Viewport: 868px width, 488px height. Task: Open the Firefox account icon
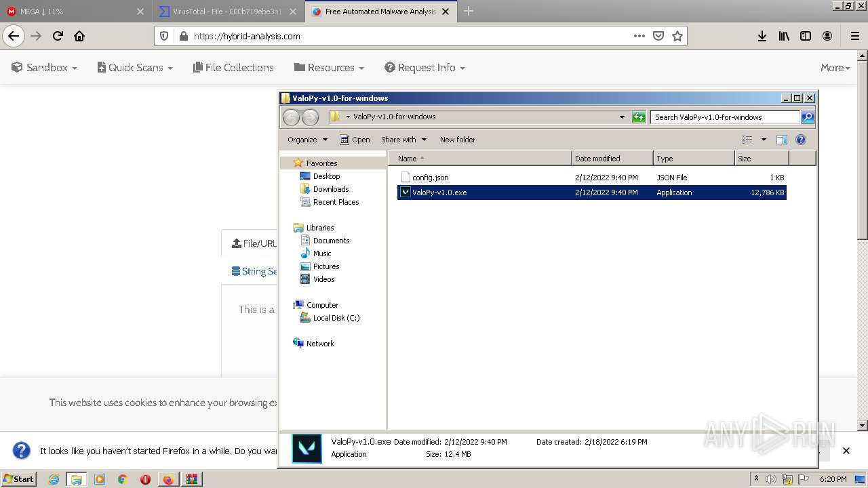(x=827, y=37)
